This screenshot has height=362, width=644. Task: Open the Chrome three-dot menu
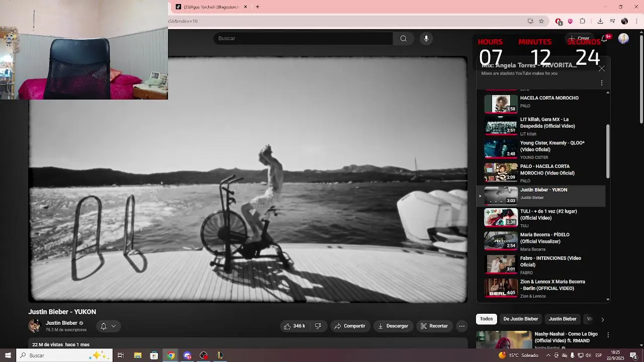point(637,21)
